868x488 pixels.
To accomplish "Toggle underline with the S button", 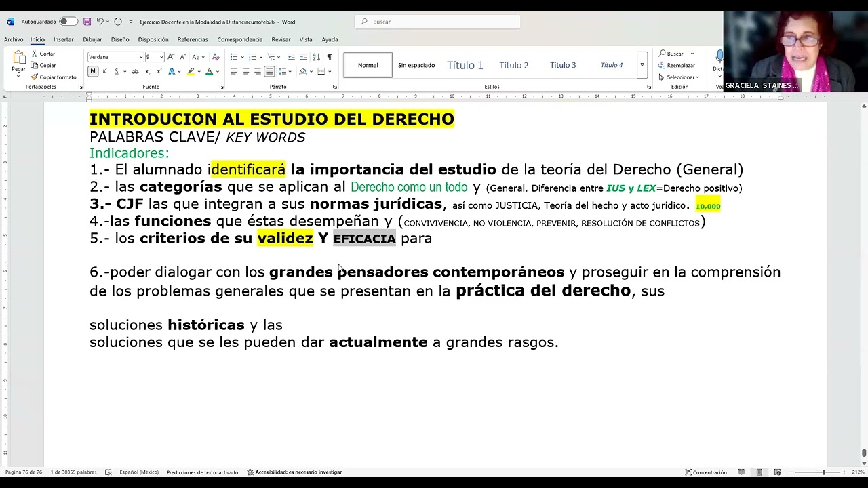I will click(x=116, y=71).
